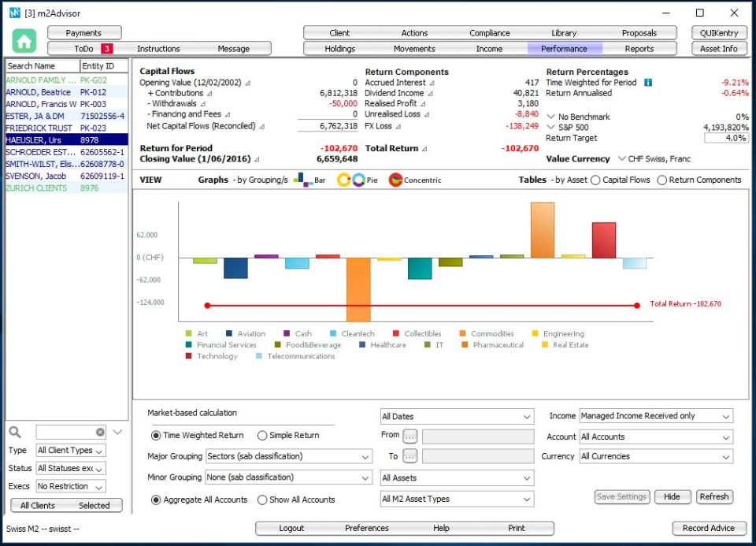Image resolution: width=756 pixels, height=546 pixels.
Task: Click the Healthcare legend color swatch
Action: pyautogui.click(x=362, y=344)
